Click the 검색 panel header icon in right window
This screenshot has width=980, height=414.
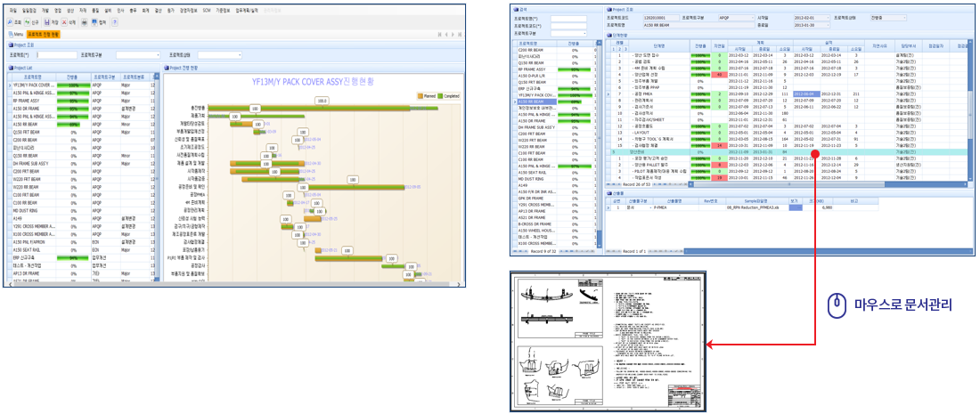(x=516, y=10)
